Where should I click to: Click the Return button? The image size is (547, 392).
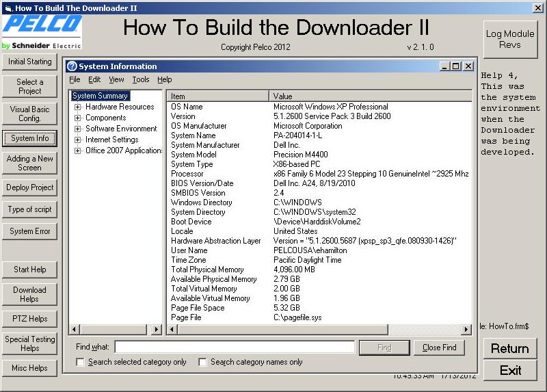click(510, 348)
